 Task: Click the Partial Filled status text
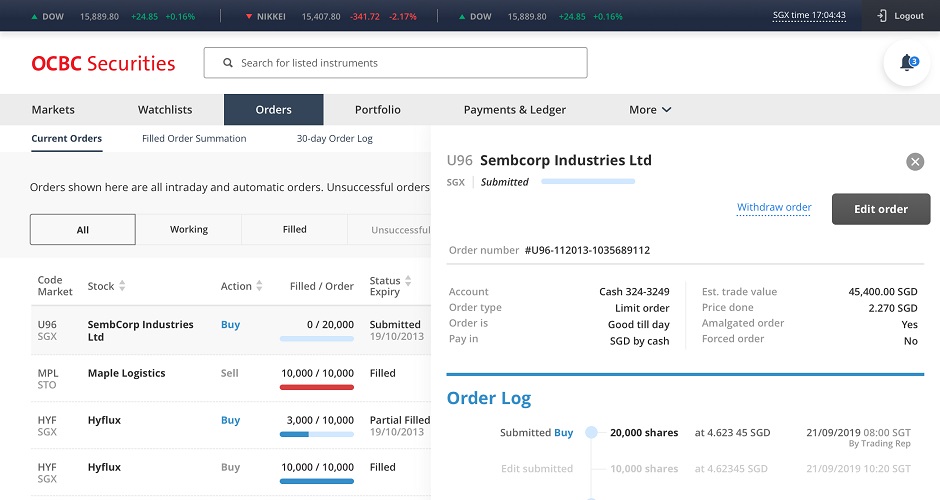[x=400, y=420]
